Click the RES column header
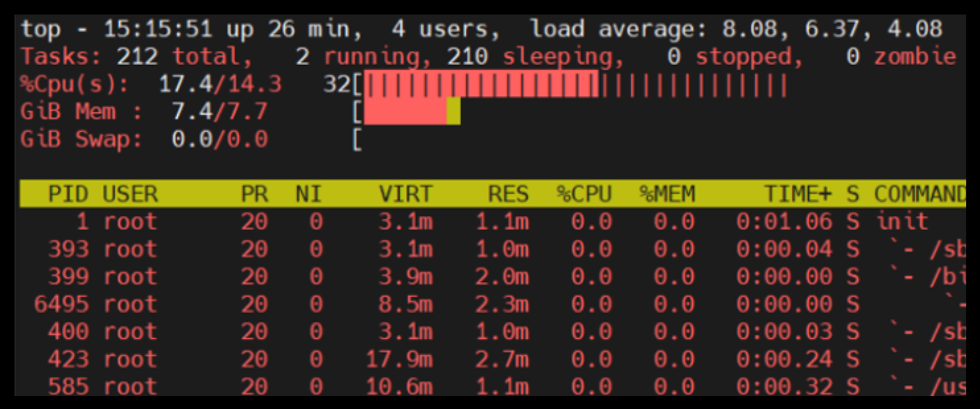Image resolution: width=980 pixels, height=409 pixels. point(508,194)
